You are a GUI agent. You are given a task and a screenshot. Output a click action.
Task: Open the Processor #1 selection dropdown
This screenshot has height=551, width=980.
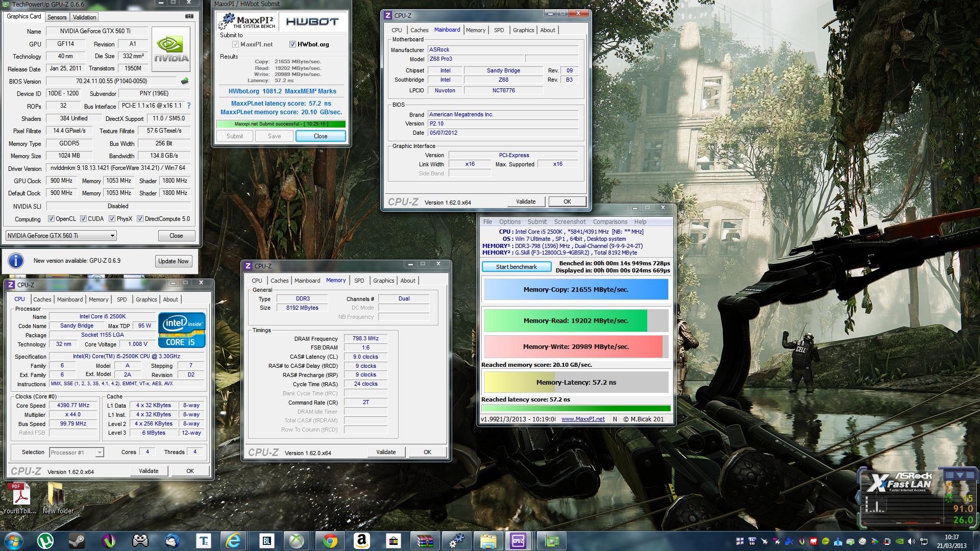pos(77,453)
